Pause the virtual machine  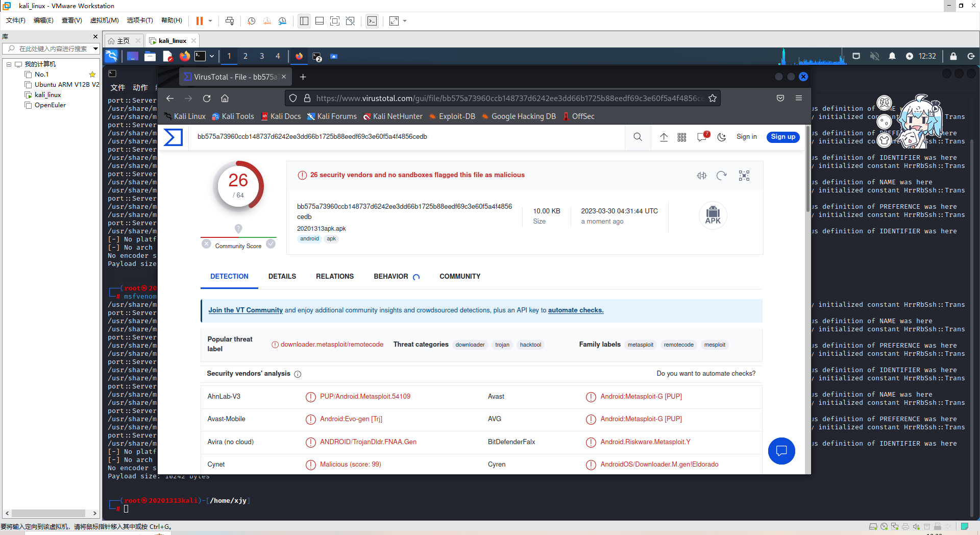[200, 21]
